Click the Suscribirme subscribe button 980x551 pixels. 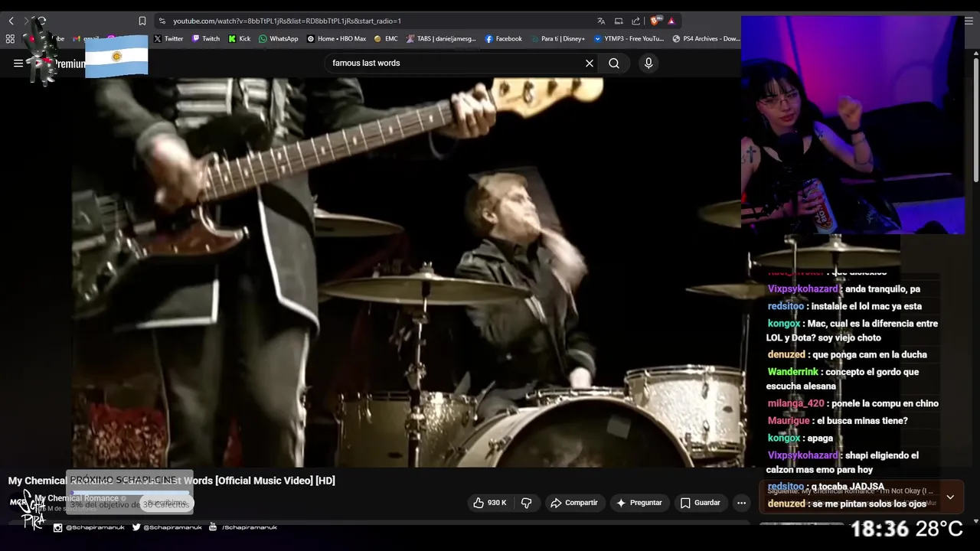click(x=166, y=503)
